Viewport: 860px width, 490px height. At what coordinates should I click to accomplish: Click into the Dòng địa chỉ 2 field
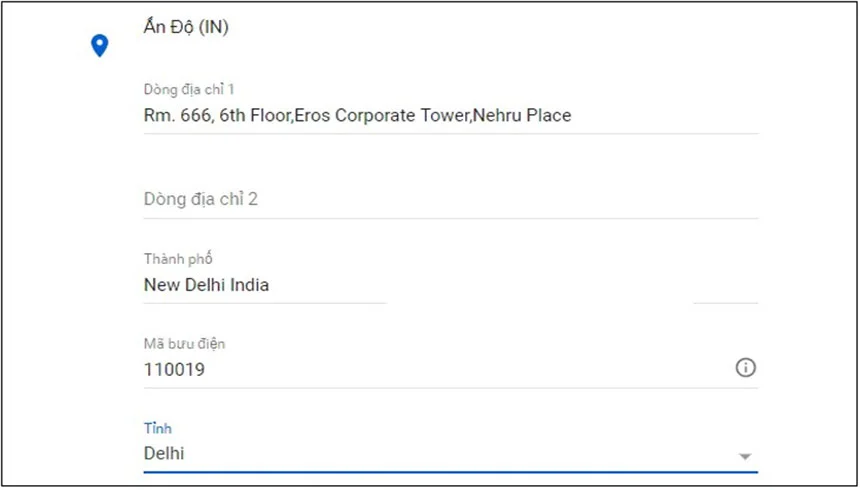[x=450, y=199]
